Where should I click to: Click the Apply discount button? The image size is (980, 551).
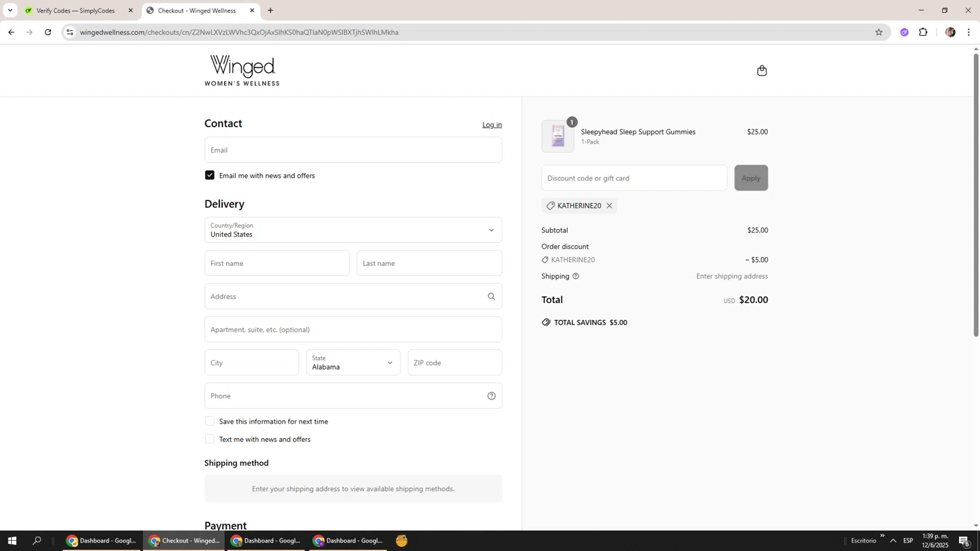[x=751, y=178]
